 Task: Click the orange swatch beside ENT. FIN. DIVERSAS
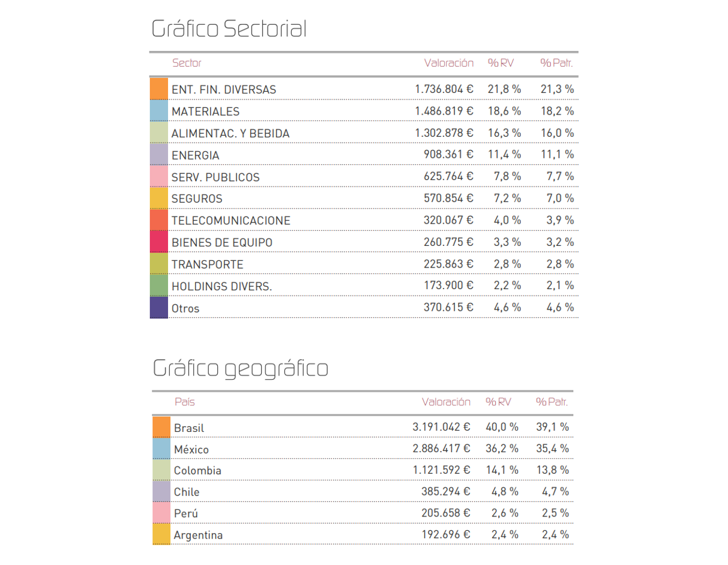pos(159,88)
